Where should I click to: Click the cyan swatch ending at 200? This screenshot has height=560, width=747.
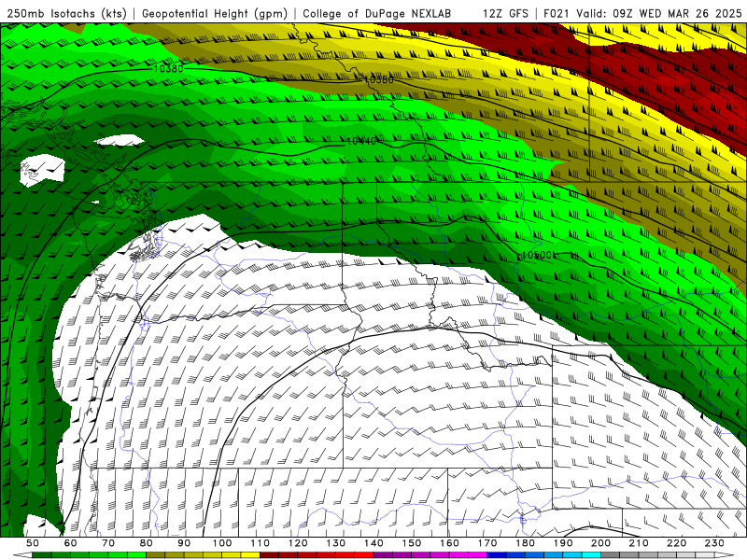[592, 555]
